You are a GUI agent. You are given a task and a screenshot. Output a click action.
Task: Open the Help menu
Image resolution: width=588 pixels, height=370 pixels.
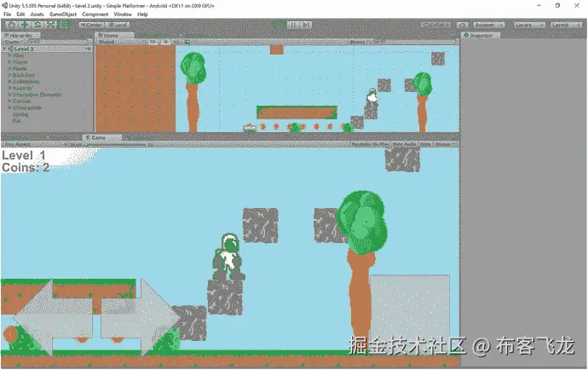point(142,14)
